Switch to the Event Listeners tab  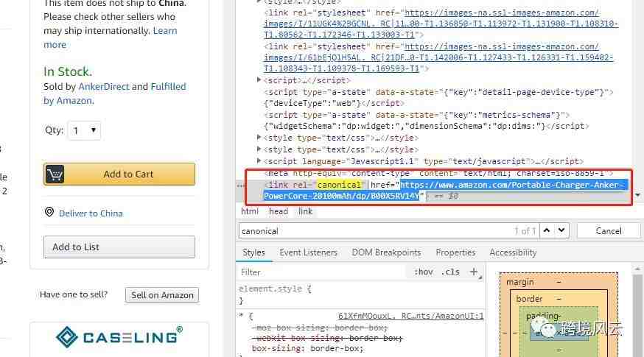pos(309,252)
